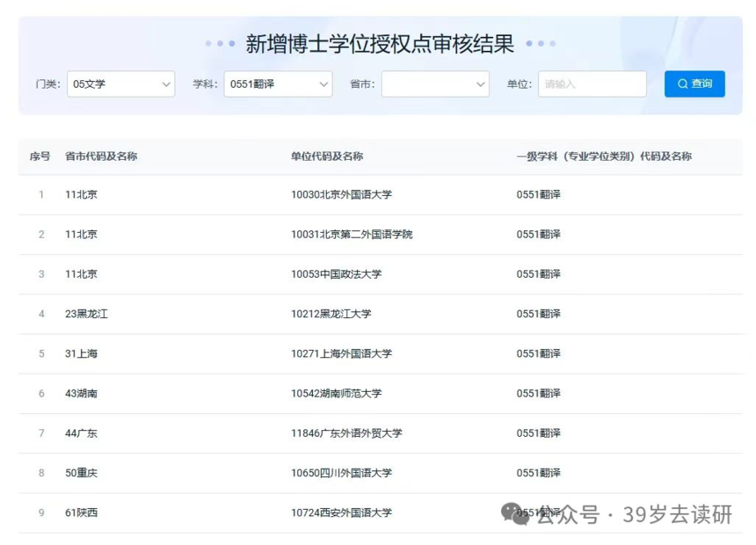Click the 新增博士学位授权点审核结果 page title

(380, 44)
